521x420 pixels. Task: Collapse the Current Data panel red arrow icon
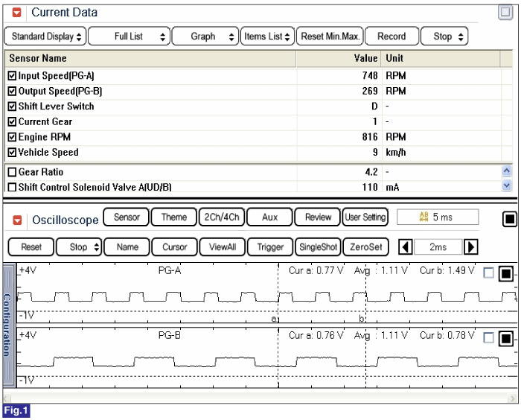pos(16,13)
